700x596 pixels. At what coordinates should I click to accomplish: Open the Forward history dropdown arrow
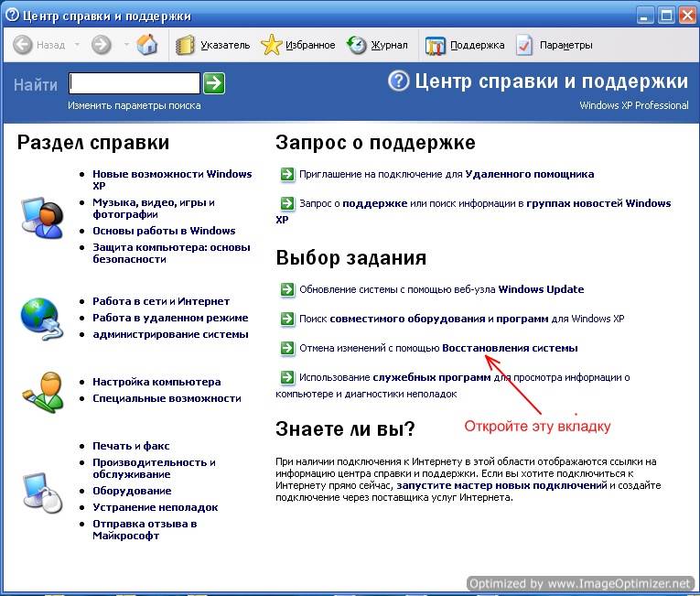click(x=126, y=45)
